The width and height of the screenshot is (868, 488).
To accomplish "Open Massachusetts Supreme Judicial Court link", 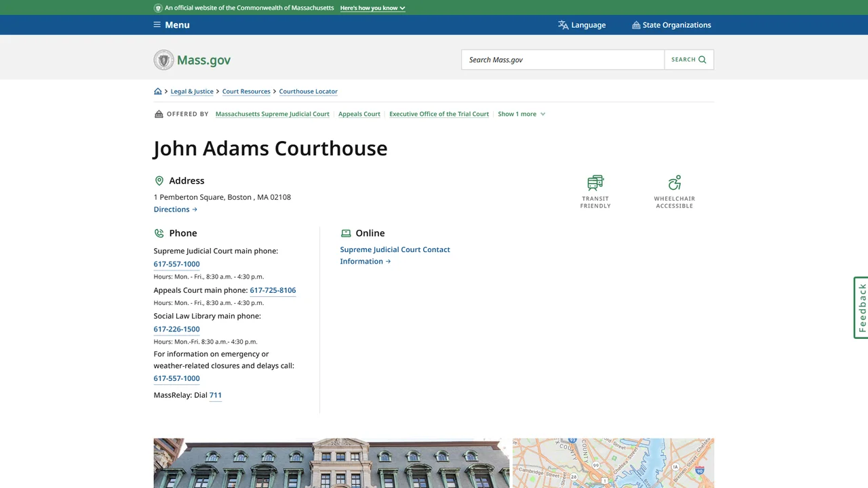I will pyautogui.click(x=273, y=114).
